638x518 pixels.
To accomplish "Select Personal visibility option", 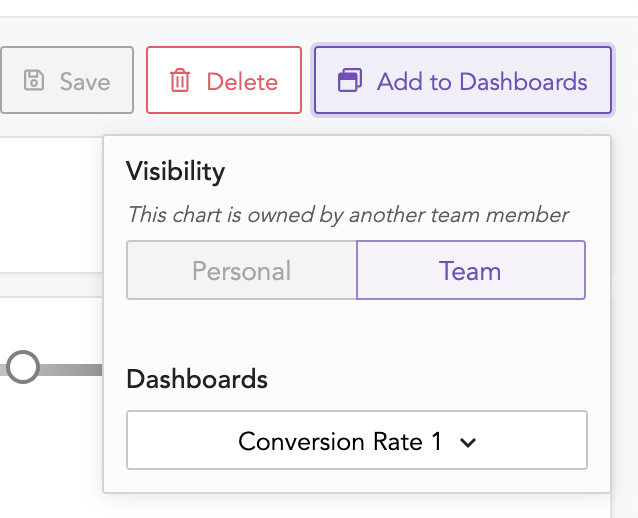I will [242, 270].
